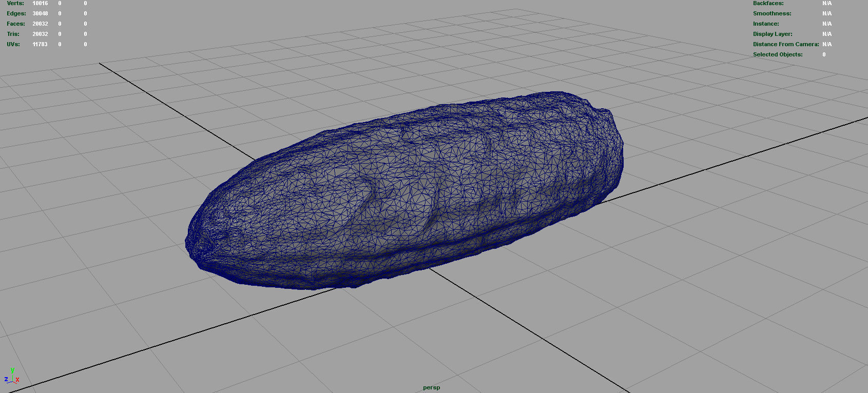
Task: Click the N/A value beside Instance
Action: click(827, 24)
